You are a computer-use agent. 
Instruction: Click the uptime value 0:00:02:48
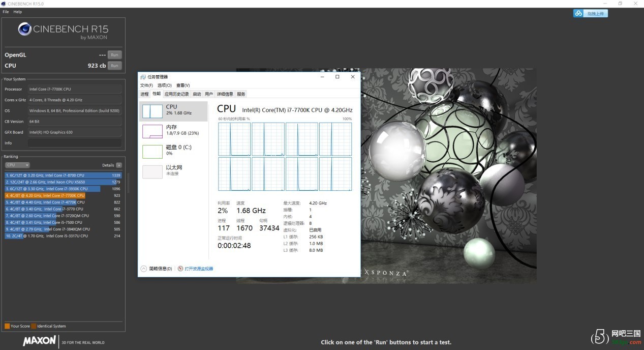234,246
